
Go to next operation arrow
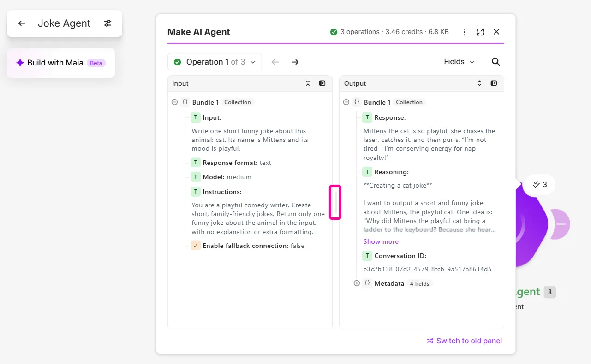click(295, 62)
